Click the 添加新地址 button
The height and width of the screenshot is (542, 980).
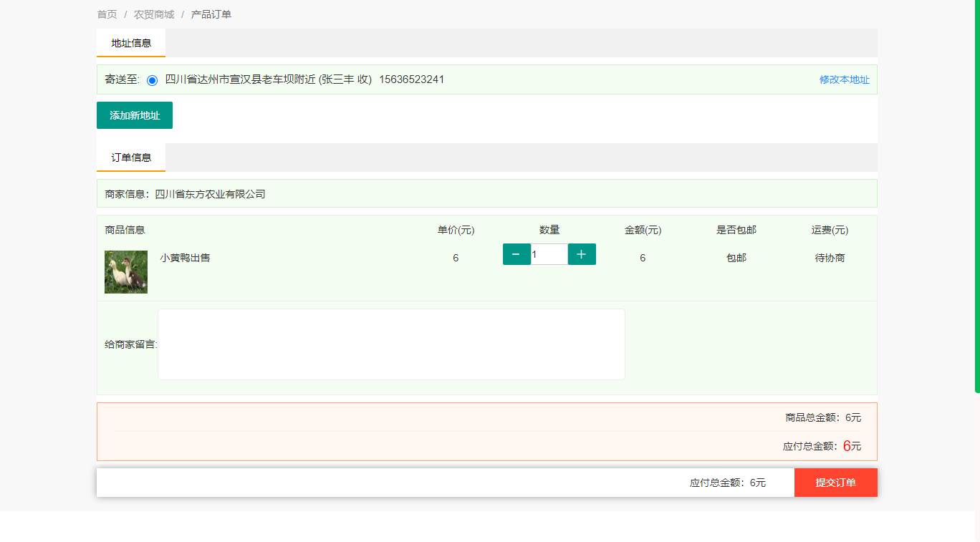pos(135,115)
